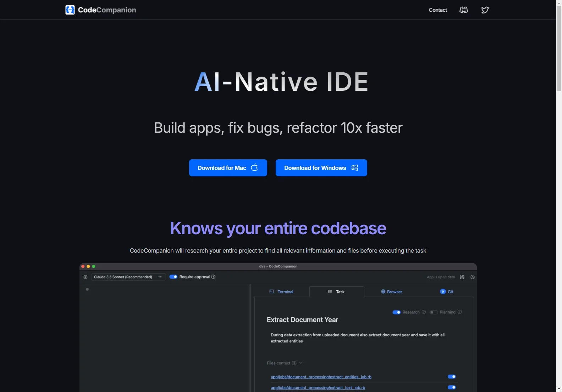Click the scrollbar down arrow
The height and width of the screenshot is (392, 562).
[x=559, y=389]
